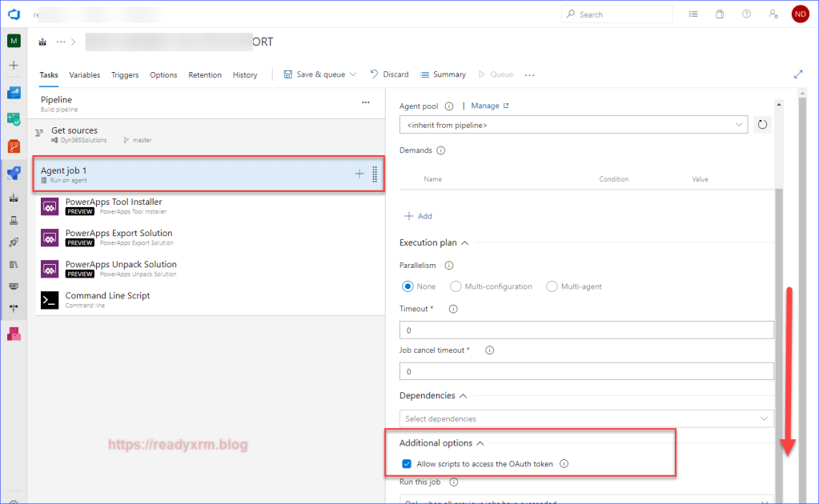Image resolution: width=819 pixels, height=504 pixels.
Task: Click the refresh agent pool icon
Action: [762, 125]
